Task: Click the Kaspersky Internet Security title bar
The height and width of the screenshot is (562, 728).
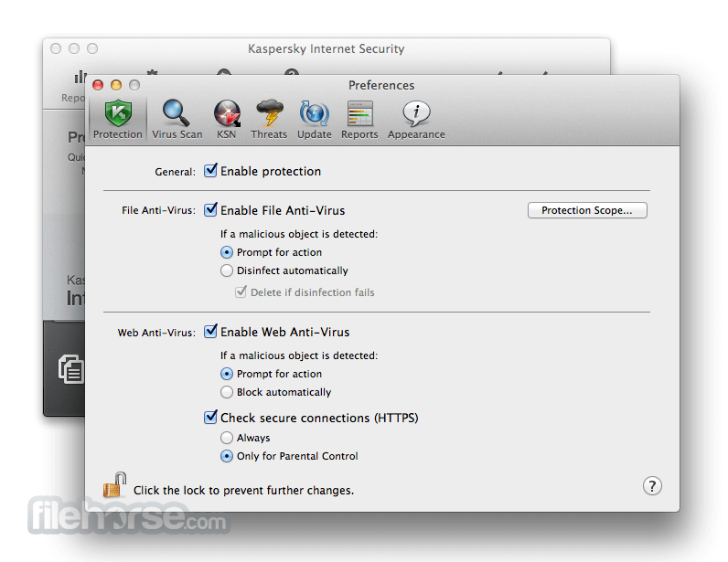Action: point(326,48)
